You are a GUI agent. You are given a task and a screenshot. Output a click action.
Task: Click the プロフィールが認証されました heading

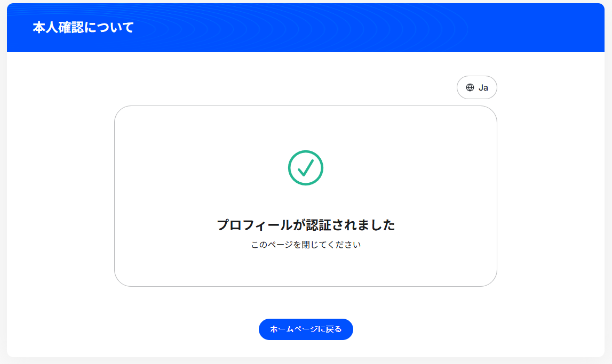(306, 225)
